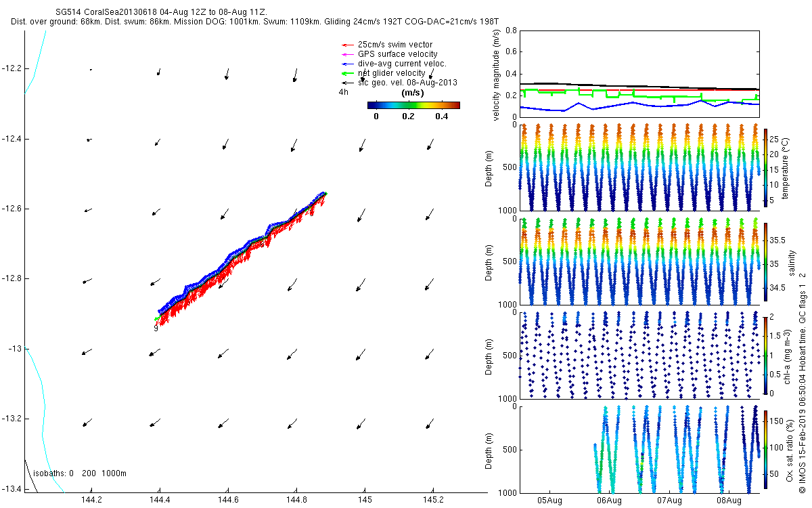
Task: Click the 08Aug date tick
Action: point(729,500)
